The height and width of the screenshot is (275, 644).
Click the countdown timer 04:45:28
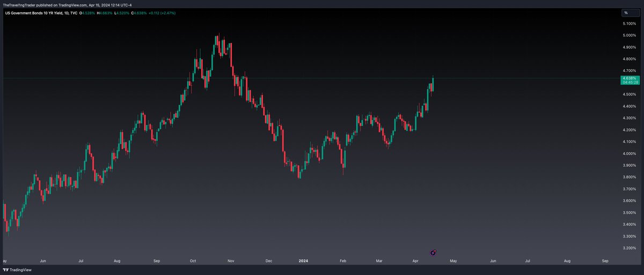pyautogui.click(x=630, y=83)
